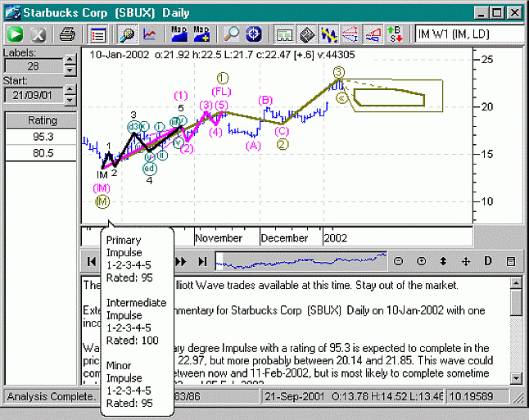The image size is (529, 420).
Task: Click the first Map toolbar icon
Action: (179, 34)
